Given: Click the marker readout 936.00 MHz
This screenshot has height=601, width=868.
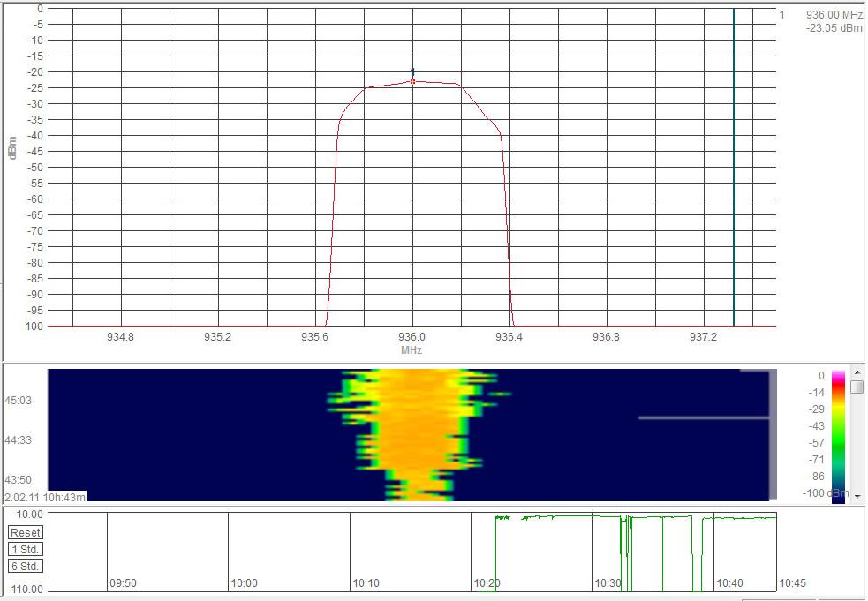Looking at the screenshot, I should 834,15.
